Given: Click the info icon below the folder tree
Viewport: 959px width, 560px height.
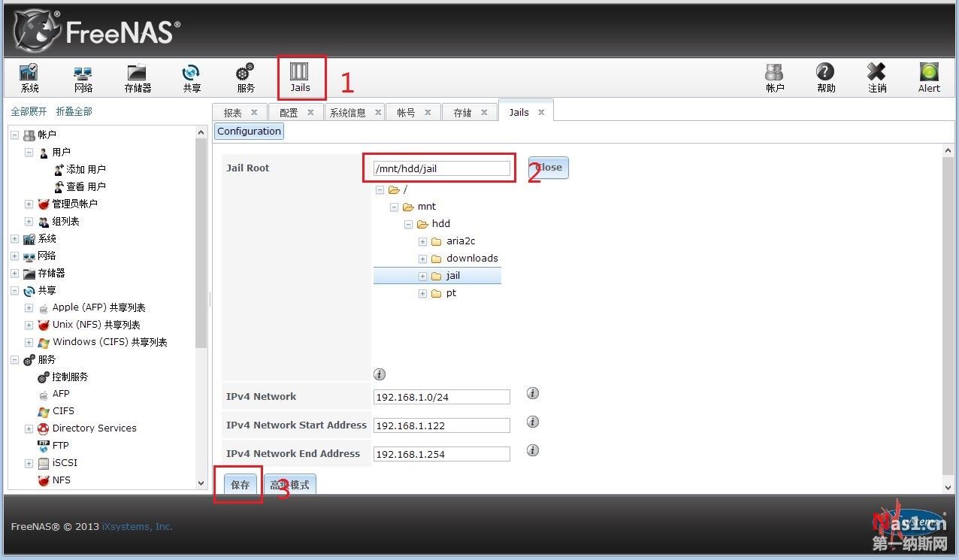Looking at the screenshot, I should click(x=380, y=374).
